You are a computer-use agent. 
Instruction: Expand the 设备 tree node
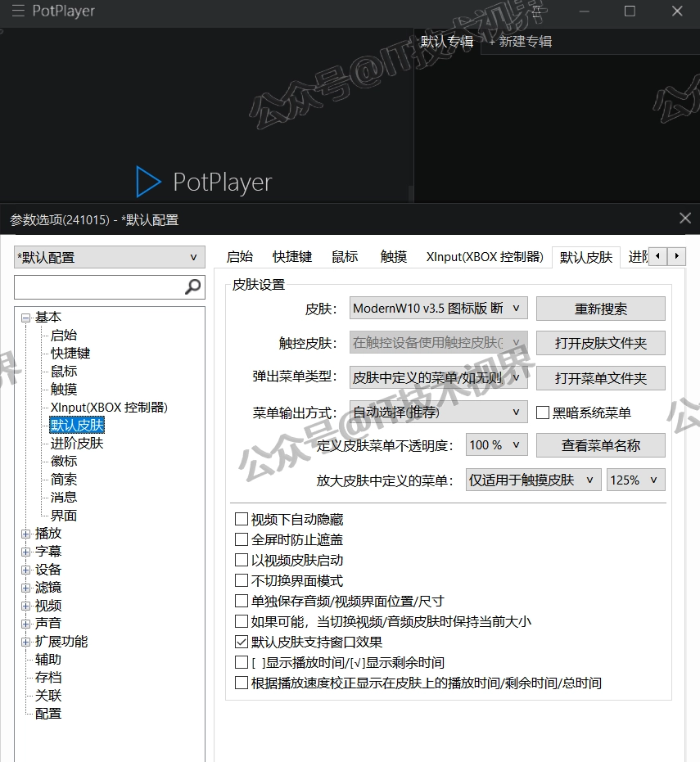tap(25, 570)
